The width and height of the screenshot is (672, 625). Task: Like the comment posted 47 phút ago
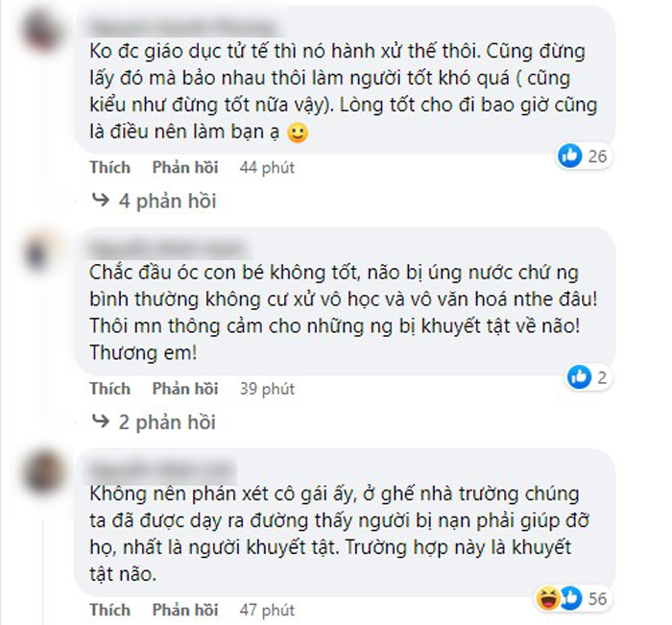click(109, 610)
